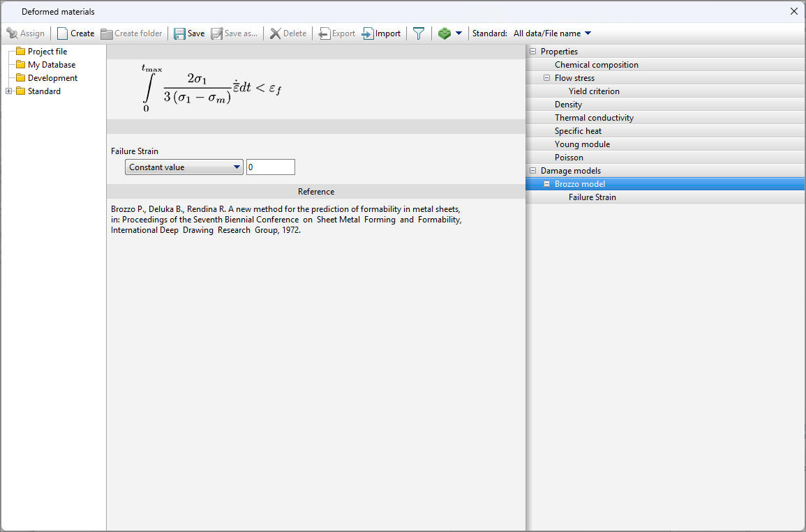Select Failure Strain under Brozzo model
Viewport: 806px width, 532px height.
point(592,197)
